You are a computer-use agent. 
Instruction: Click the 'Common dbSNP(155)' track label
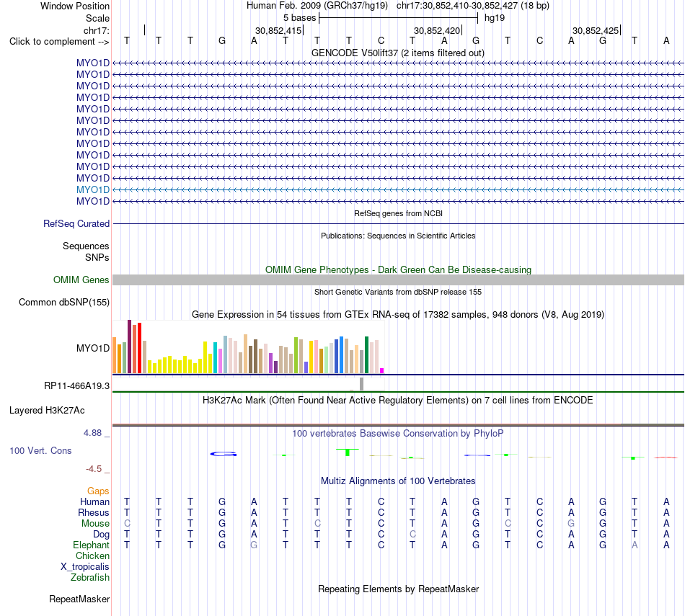coord(63,302)
